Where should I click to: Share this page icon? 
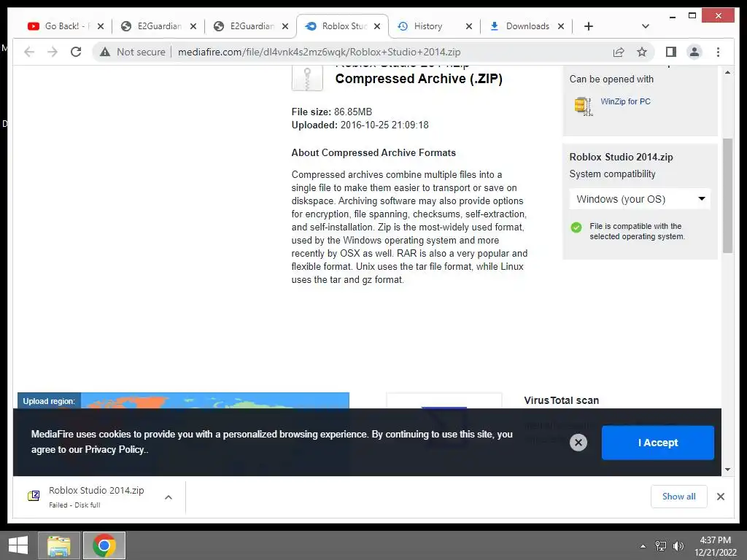pos(619,52)
